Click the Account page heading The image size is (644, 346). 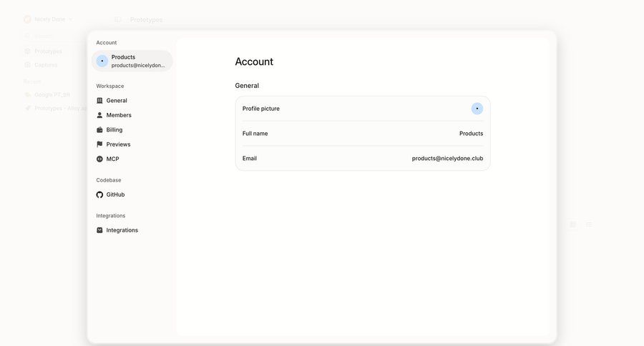pyautogui.click(x=254, y=61)
